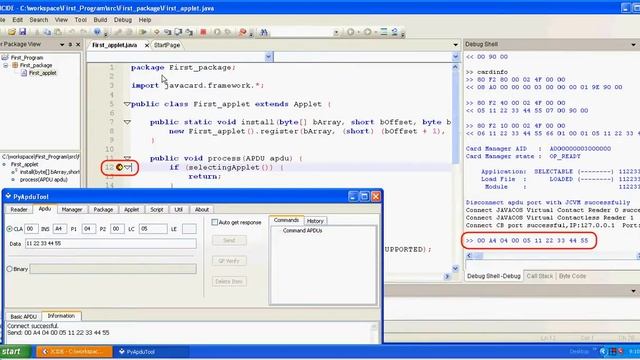Open the Debug Shell panel dropdown arrow
The width and height of the screenshot is (640, 360).
pyautogui.click(x=633, y=44)
